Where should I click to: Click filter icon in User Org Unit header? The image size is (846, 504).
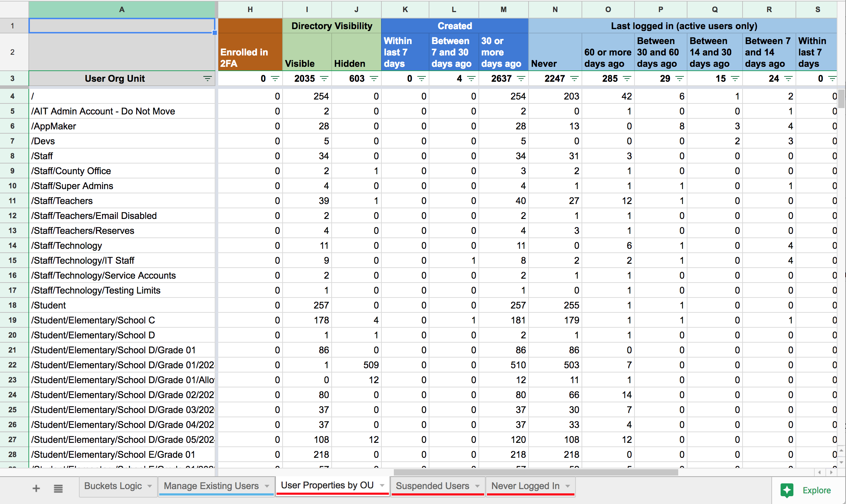tap(207, 79)
